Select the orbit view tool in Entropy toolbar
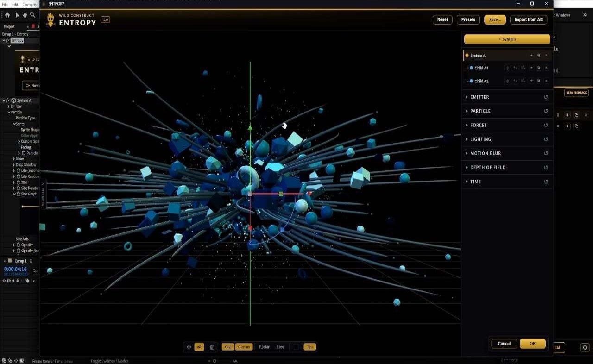593x364 pixels. tap(199, 347)
